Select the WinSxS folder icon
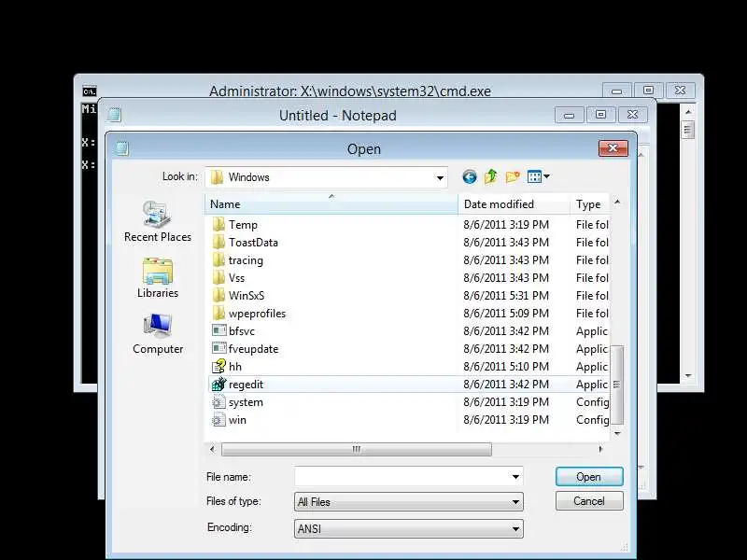 click(x=218, y=295)
